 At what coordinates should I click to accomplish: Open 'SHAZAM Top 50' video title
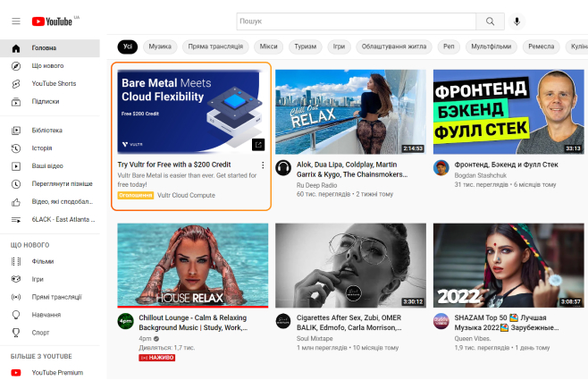pos(507,323)
